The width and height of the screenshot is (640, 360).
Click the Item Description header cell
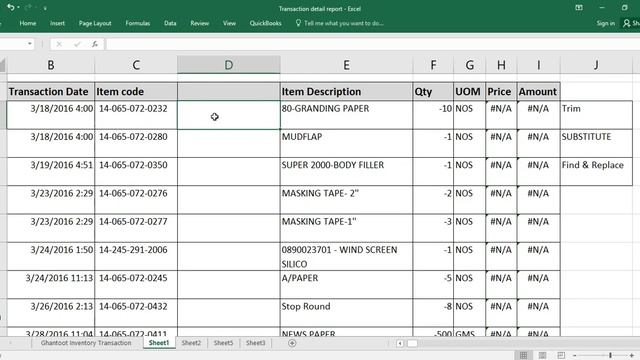tap(346, 91)
